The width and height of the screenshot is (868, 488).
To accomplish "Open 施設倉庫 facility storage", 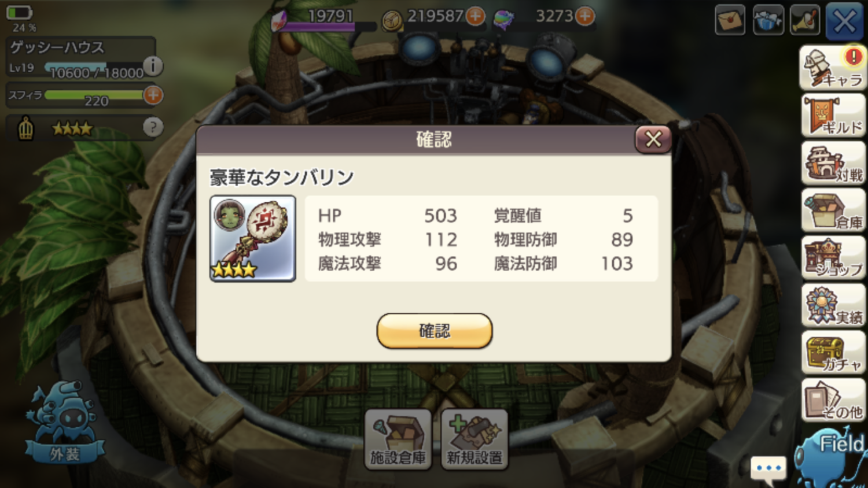I will click(x=398, y=439).
